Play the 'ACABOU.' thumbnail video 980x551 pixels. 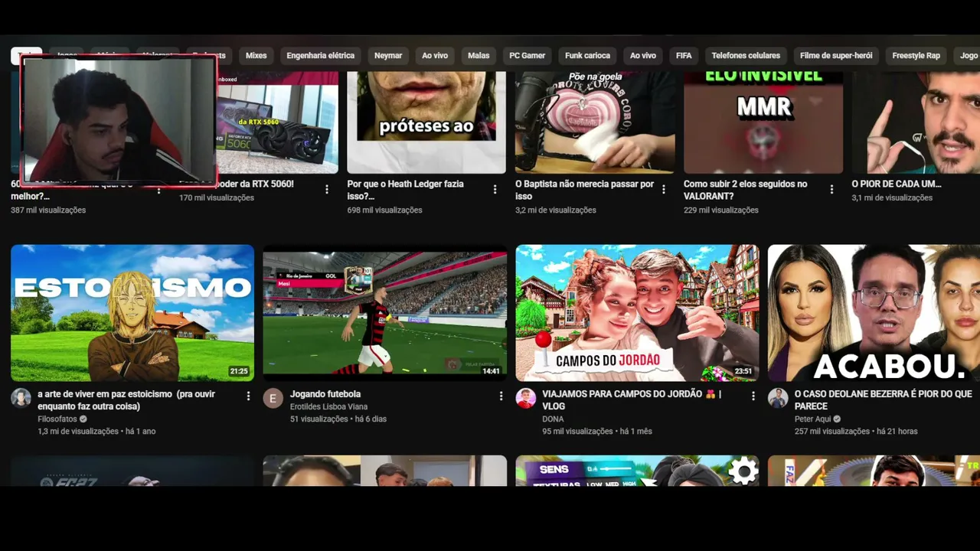(x=874, y=313)
